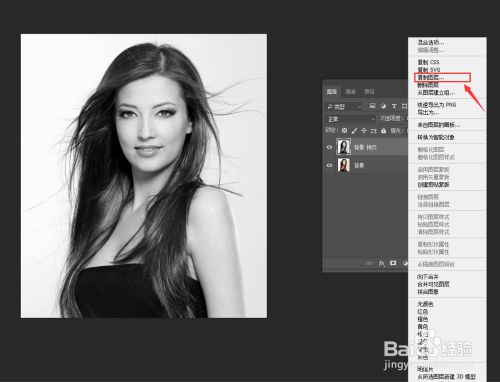Open the fx layer style icon
Screen dimensions: 500x382
coord(381,263)
